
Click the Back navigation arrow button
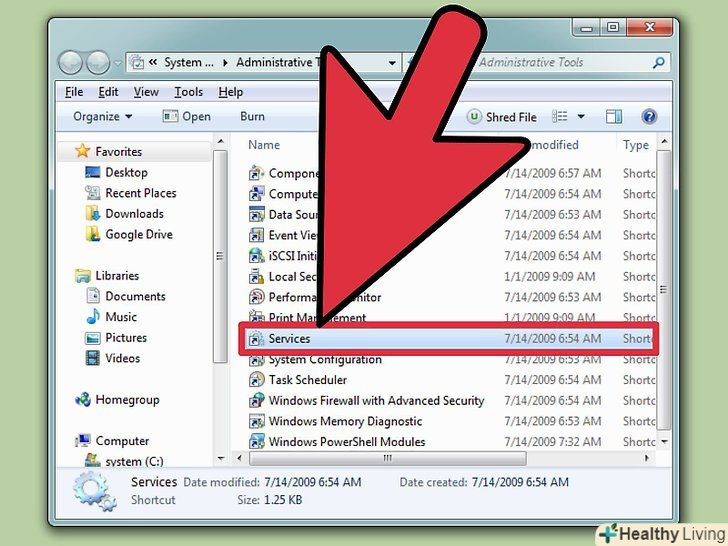tap(71, 62)
